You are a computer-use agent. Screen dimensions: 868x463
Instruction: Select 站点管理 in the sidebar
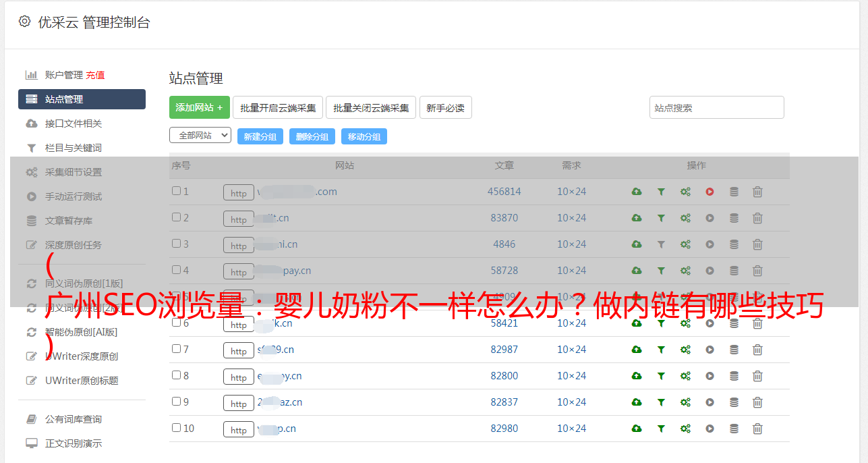(x=82, y=99)
